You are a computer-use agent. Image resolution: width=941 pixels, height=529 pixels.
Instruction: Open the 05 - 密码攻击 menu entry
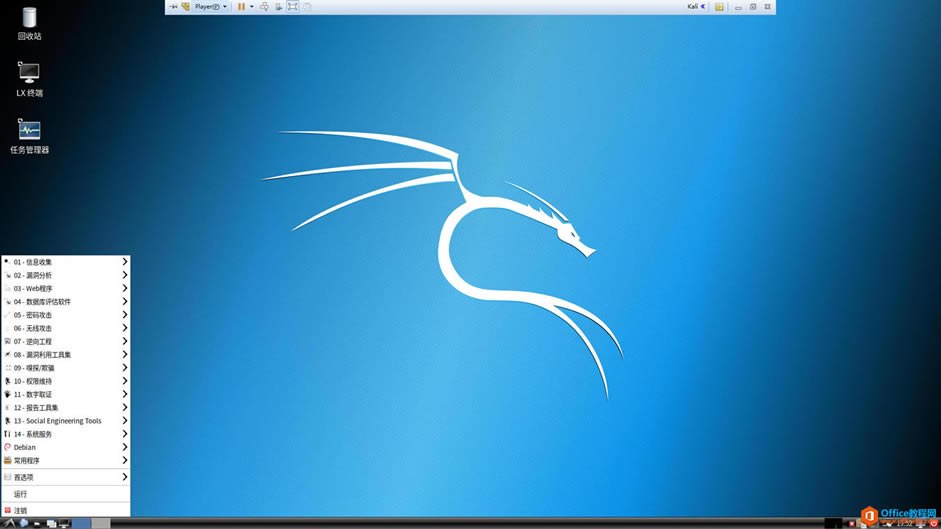[65, 315]
